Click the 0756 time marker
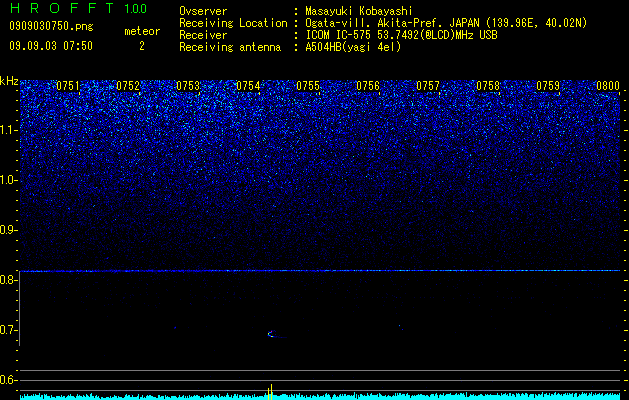This screenshot has height=400, width=629. 368,86
